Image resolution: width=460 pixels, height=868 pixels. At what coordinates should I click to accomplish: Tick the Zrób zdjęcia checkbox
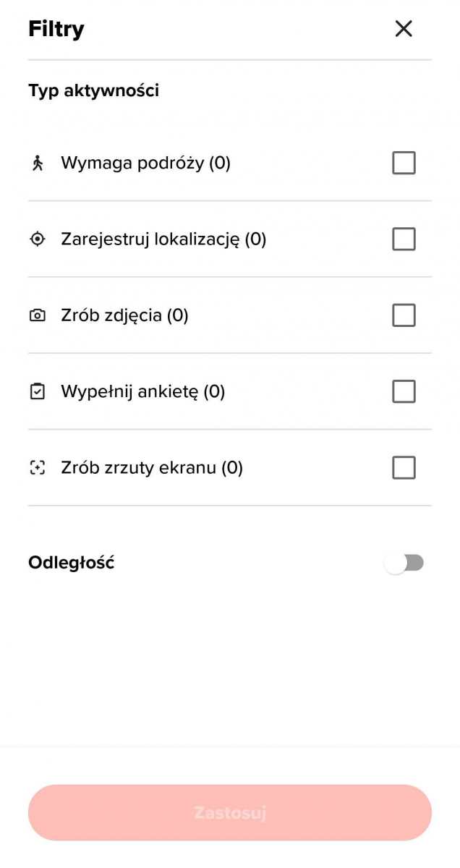tap(404, 315)
